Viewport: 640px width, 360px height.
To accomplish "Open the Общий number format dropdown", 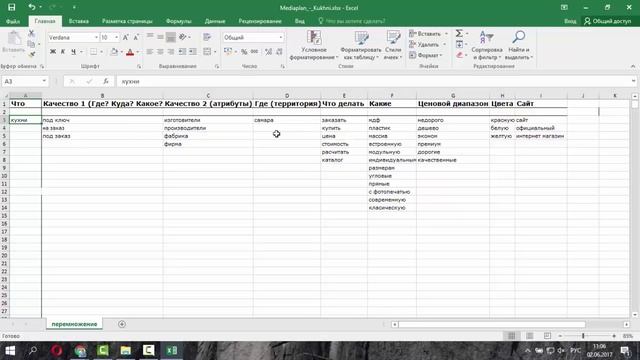I will (x=280, y=38).
